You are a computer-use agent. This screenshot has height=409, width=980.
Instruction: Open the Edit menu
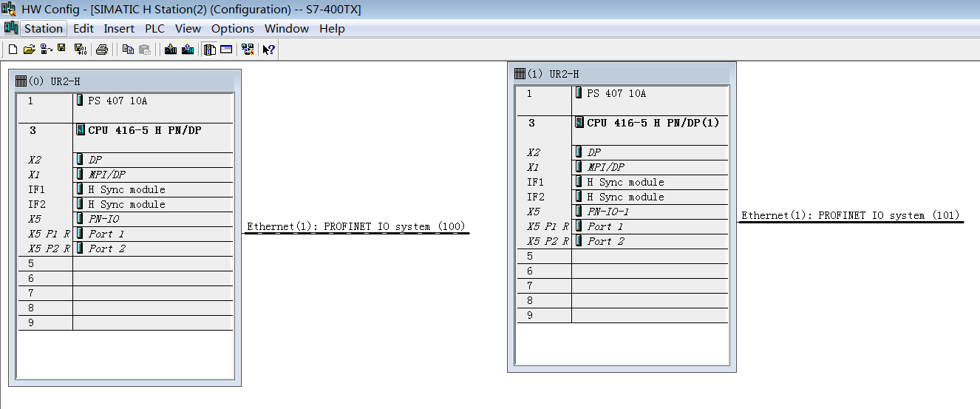coord(84,29)
